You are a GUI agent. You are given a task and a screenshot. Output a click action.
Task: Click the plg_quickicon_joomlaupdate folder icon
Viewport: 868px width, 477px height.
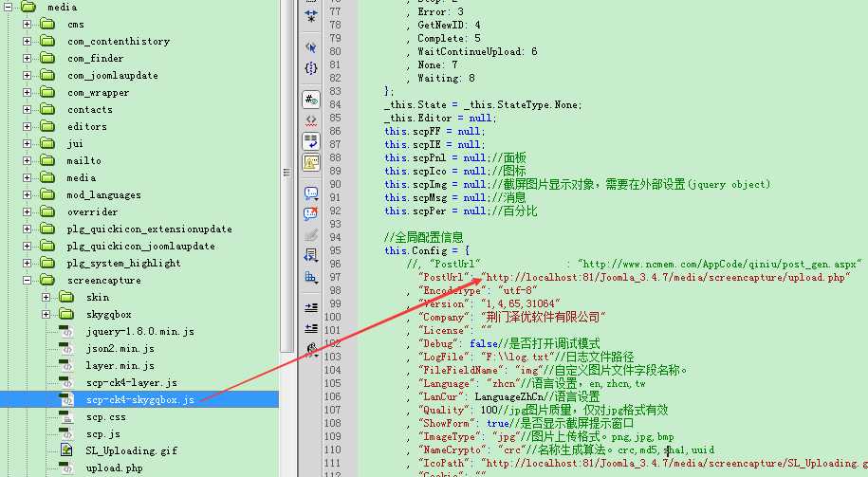click(x=47, y=246)
